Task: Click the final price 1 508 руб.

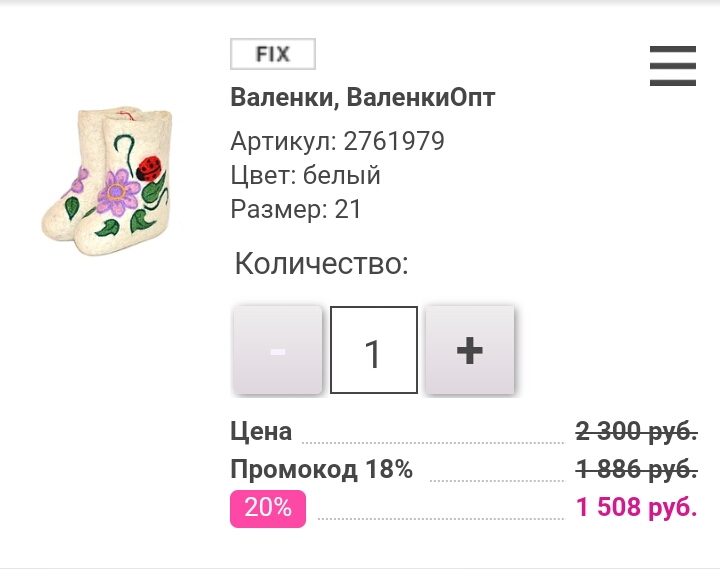Action: [x=636, y=508]
